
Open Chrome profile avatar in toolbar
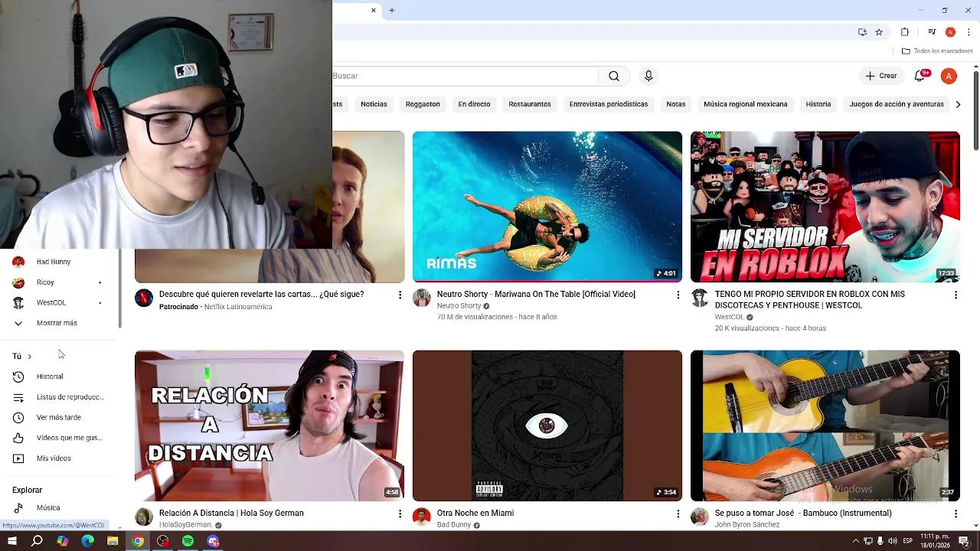[950, 32]
